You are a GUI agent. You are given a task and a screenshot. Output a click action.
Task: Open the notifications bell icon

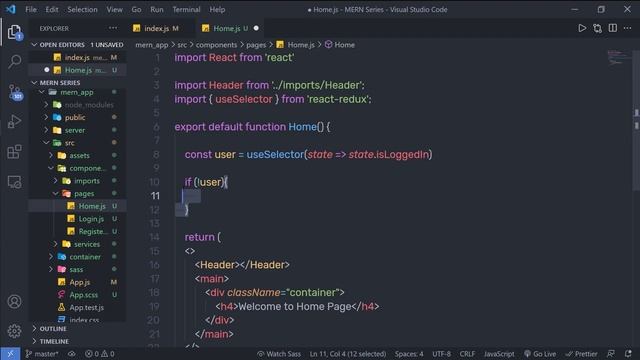pos(628,354)
